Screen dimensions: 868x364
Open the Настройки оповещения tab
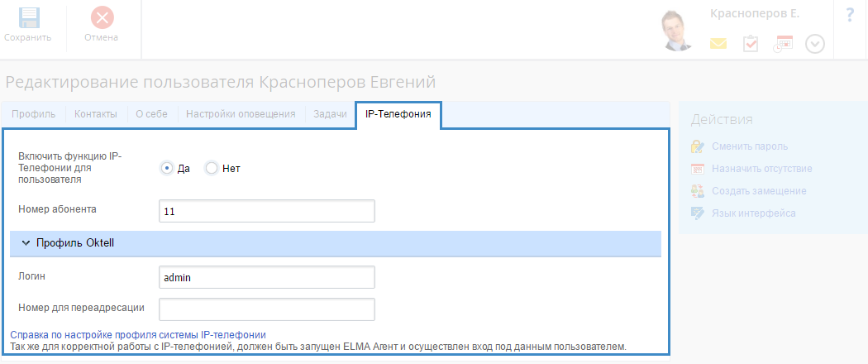(241, 114)
